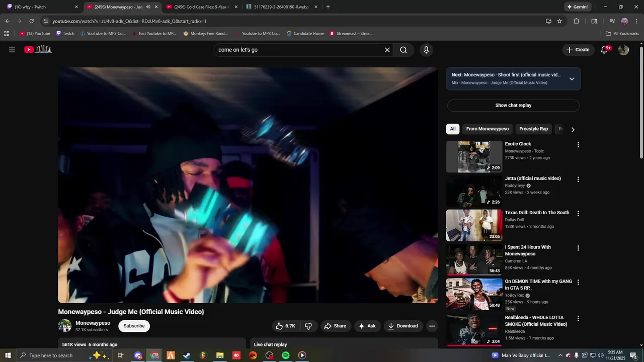Play Texas Drill: Death In The South thumbnail
The image size is (644, 362).
(474, 225)
